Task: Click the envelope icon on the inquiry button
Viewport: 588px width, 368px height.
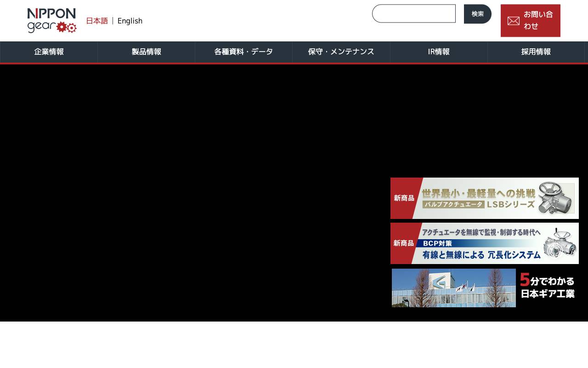Action: [x=513, y=21]
